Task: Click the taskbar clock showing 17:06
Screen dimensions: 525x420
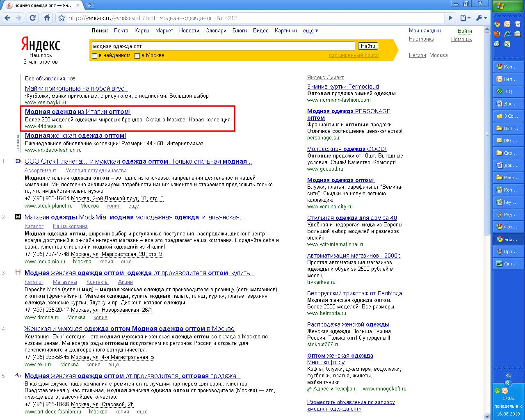Action: click(x=508, y=398)
